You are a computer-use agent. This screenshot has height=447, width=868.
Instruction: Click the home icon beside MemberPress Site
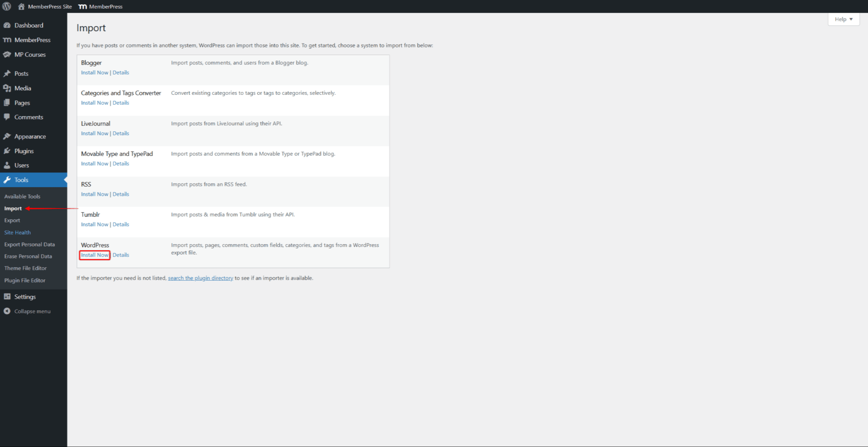pyautogui.click(x=21, y=7)
